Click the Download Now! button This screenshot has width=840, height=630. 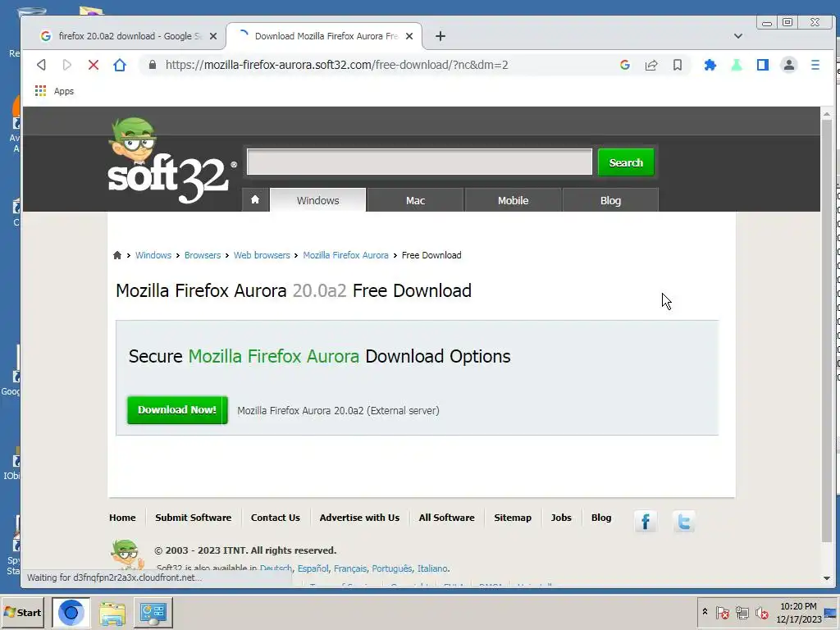[x=177, y=410]
